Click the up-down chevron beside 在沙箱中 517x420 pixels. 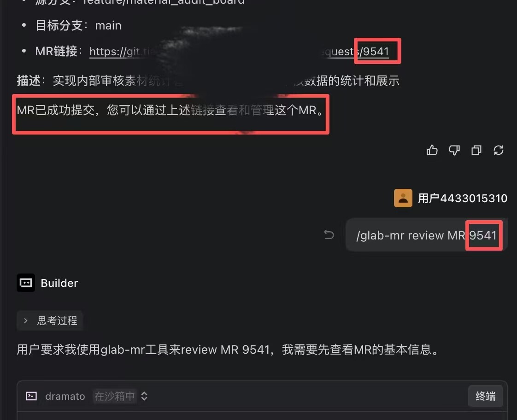144,396
